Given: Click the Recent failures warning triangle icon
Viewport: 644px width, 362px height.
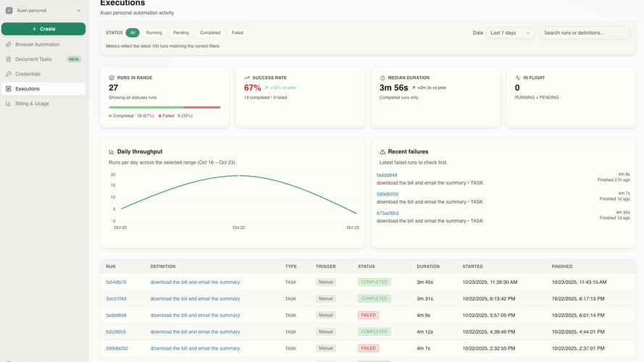Looking at the screenshot, I should (x=382, y=151).
